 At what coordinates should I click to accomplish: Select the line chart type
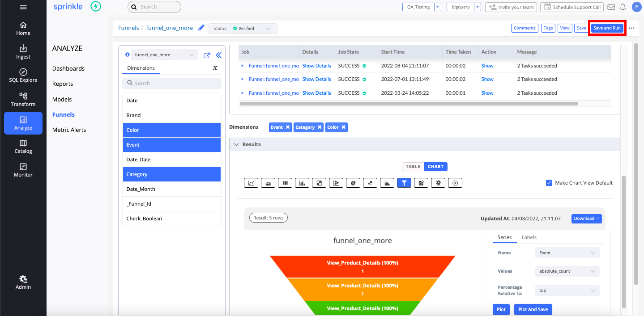pos(251,183)
